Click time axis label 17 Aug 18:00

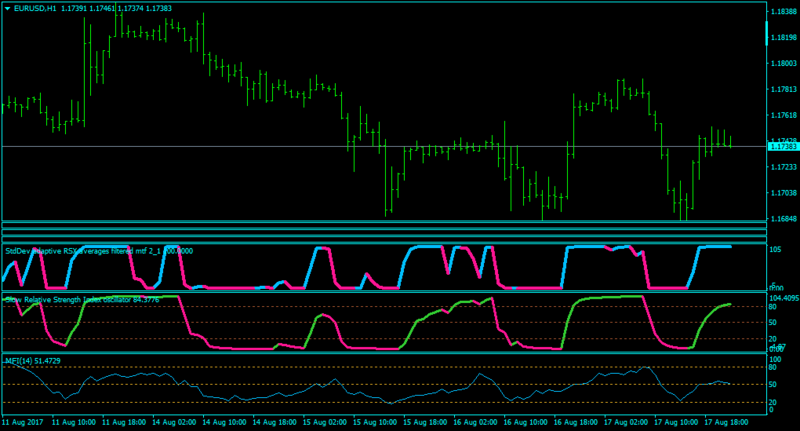tap(726, 422)
